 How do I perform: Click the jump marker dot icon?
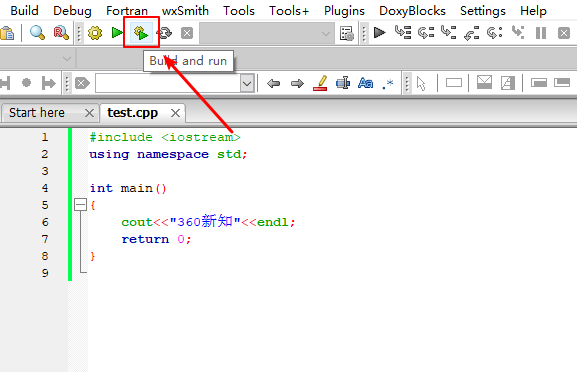point(26,82)
